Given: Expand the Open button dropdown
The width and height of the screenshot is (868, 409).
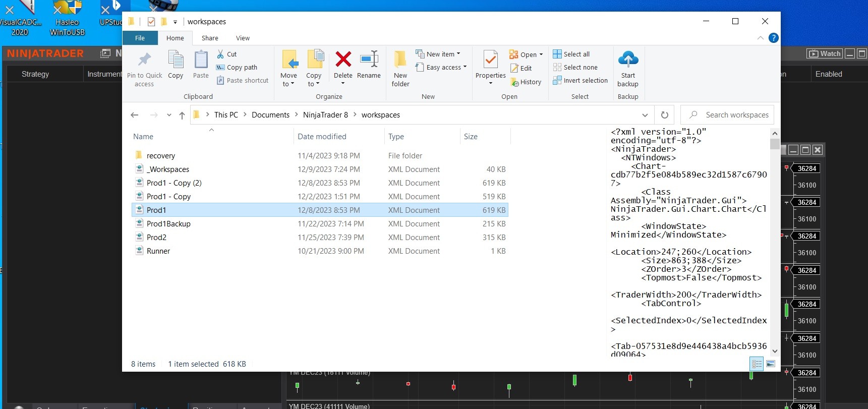Looking at the screenshot, I should pos(541,54).
